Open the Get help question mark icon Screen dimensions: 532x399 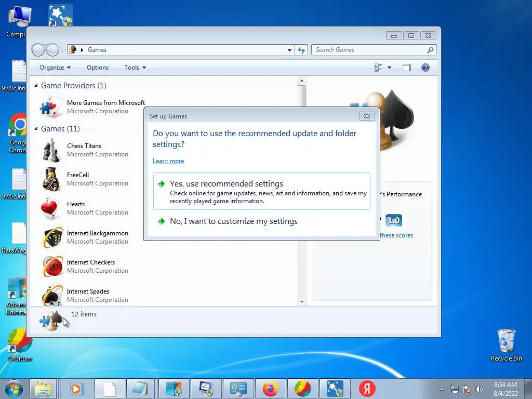click(x=425, y=68)
